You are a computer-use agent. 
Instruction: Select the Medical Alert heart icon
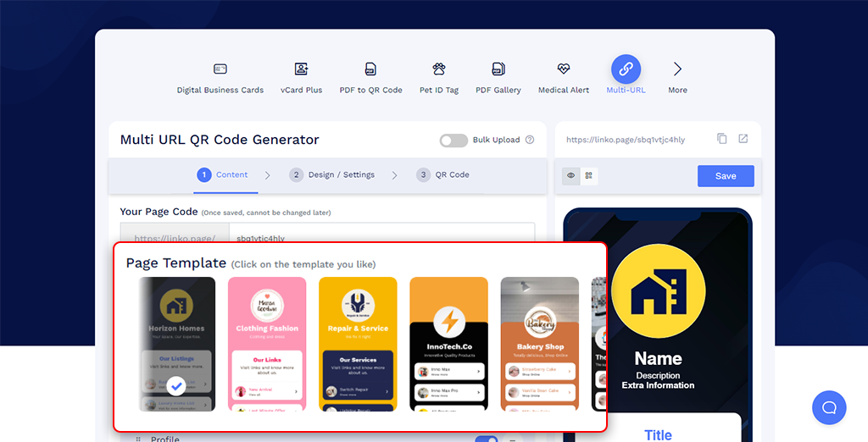pos(564,69)
